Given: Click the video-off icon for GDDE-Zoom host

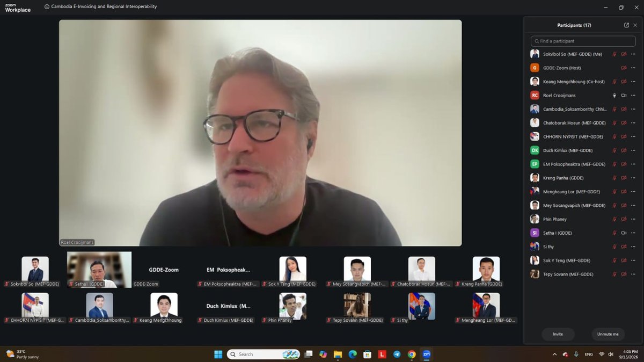Looking at the screenshot, I should tap(624, 68).
